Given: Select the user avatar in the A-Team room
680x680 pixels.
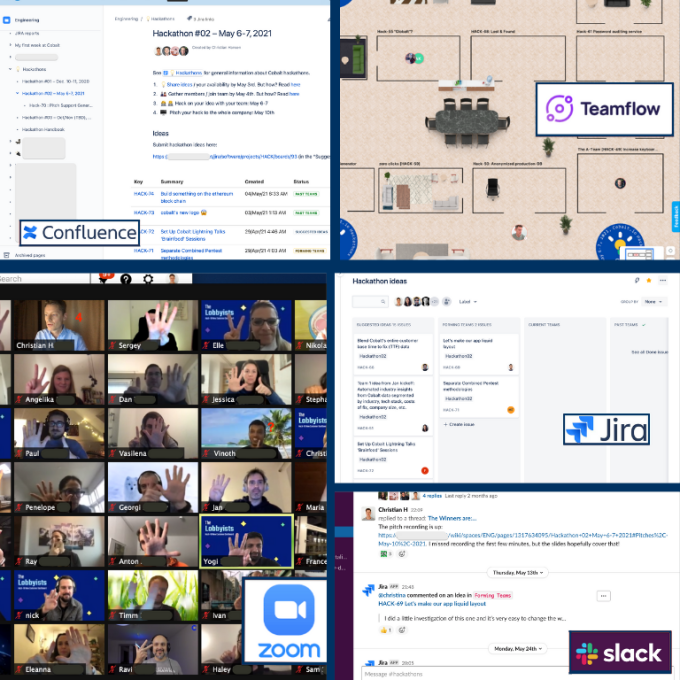Looking at the screenshot, I should (620, 183).
